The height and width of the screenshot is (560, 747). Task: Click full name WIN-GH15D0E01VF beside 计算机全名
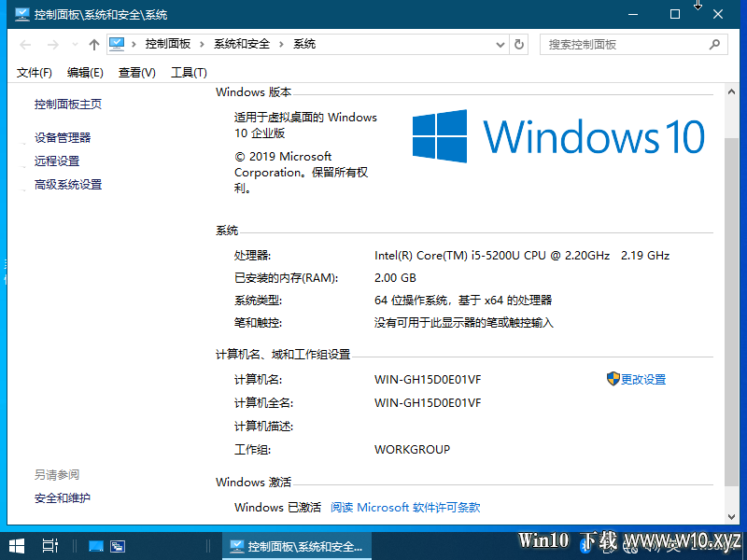point(428,403)
